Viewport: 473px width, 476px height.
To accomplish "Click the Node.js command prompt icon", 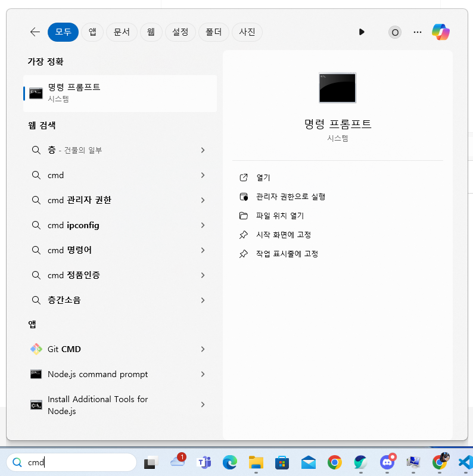I will tap(36, 374).
